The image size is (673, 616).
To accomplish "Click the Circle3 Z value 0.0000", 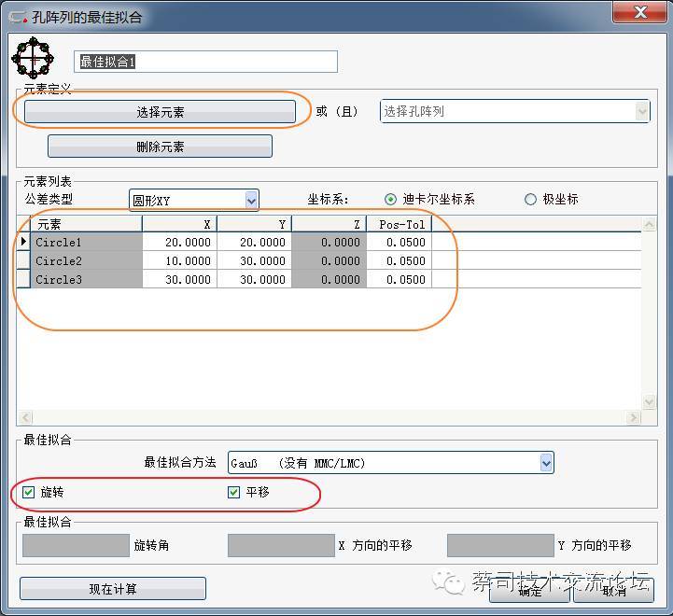I will point(329,279).
